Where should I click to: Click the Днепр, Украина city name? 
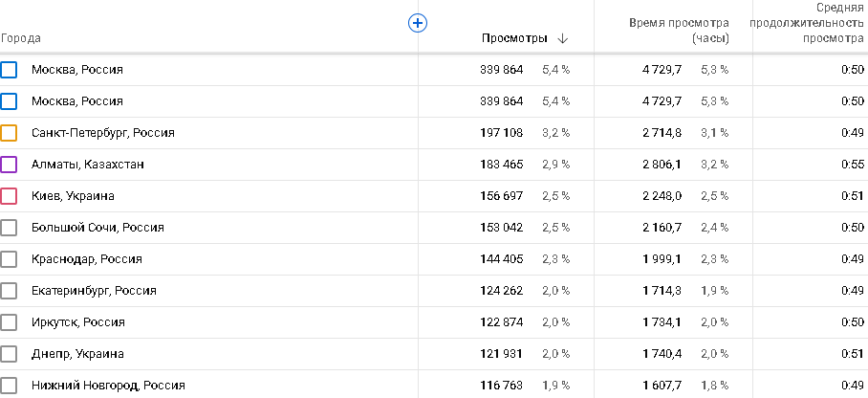click(77, 354)
